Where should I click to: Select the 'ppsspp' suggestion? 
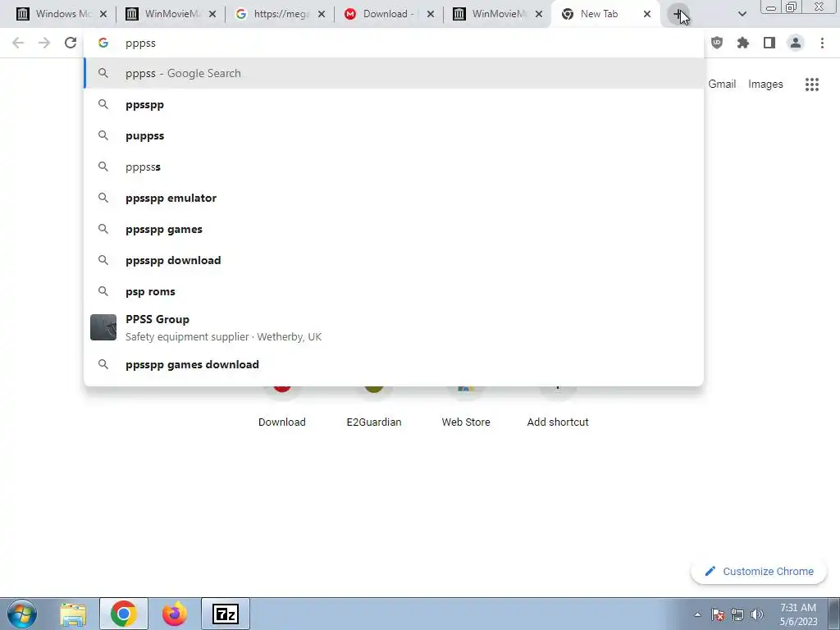[x=394, y=104]
